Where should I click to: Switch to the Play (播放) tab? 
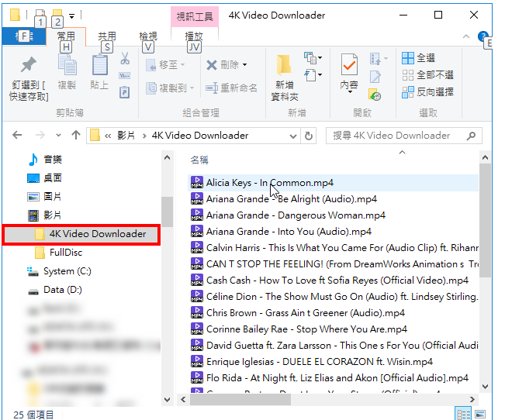tap(194, 36)
